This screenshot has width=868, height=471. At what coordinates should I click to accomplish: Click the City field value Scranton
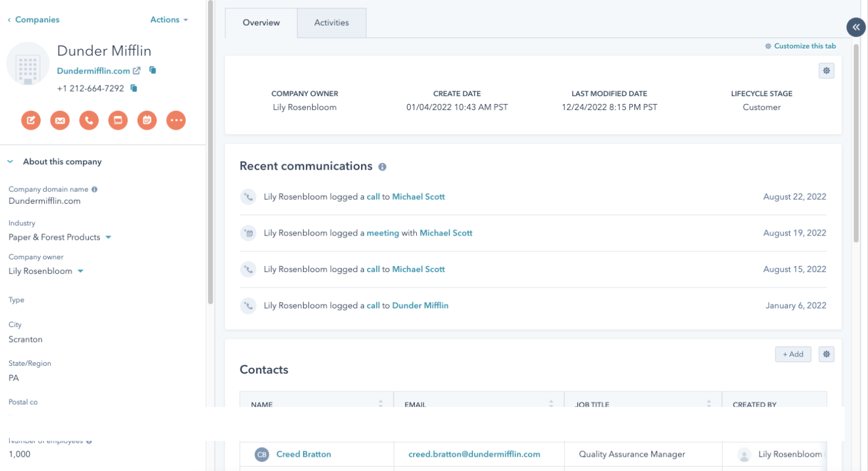click(25, 340)
